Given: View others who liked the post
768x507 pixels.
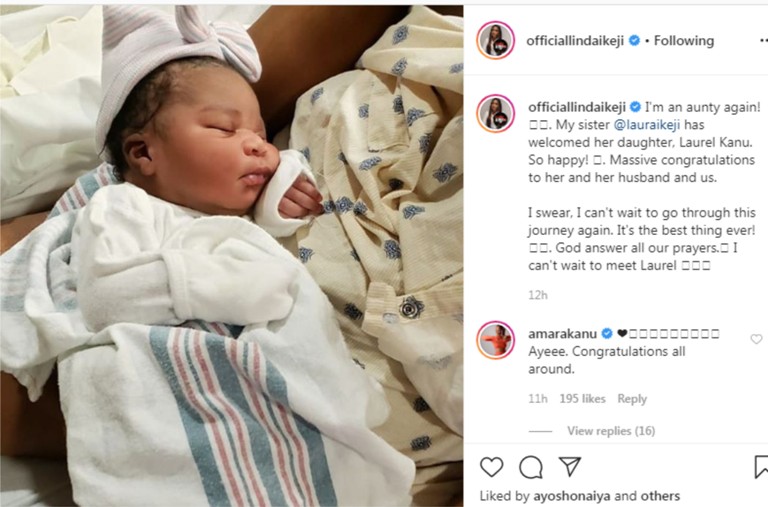Looking at the screenshot, I should click(x=659, y=496).
